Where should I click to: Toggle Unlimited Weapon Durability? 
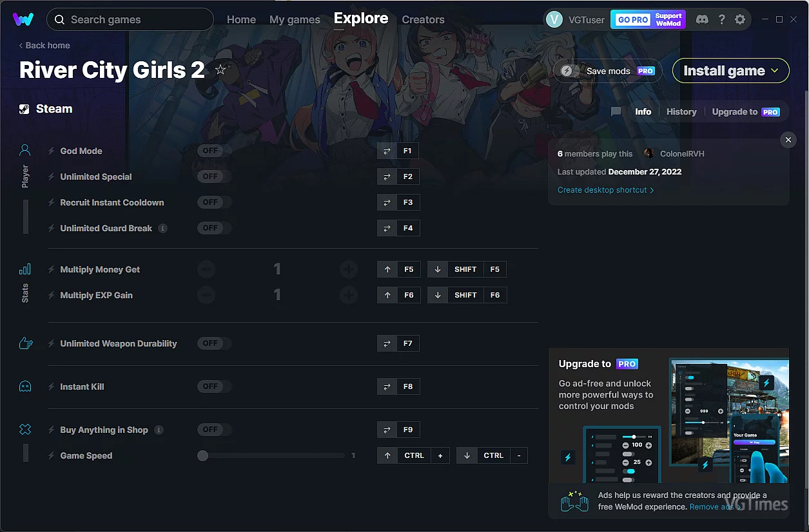click(214, 343)
